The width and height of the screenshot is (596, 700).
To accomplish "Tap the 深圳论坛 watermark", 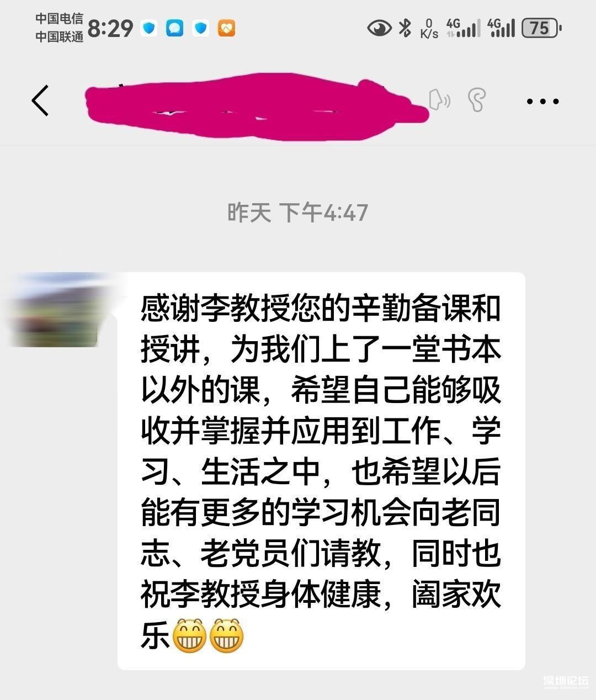I will (566, 681).
